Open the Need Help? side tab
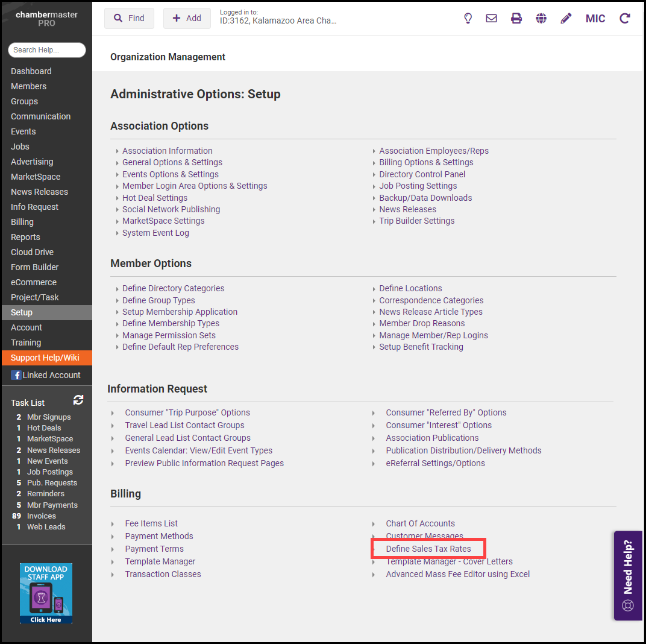The height and width of the screenshot is (644, 646). 628,575
